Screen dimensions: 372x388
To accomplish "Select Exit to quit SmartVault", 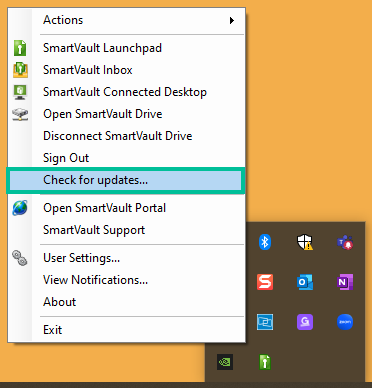I will (x=126, y=330).
